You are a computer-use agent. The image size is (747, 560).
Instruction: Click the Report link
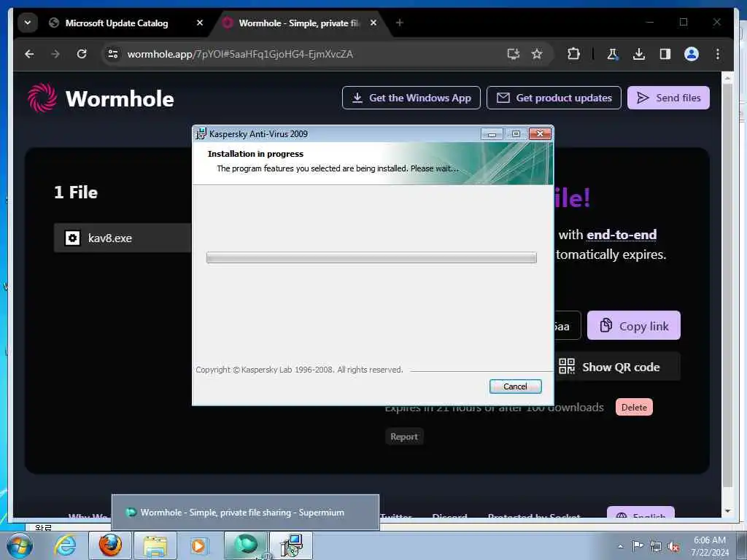tap(404, 437)
